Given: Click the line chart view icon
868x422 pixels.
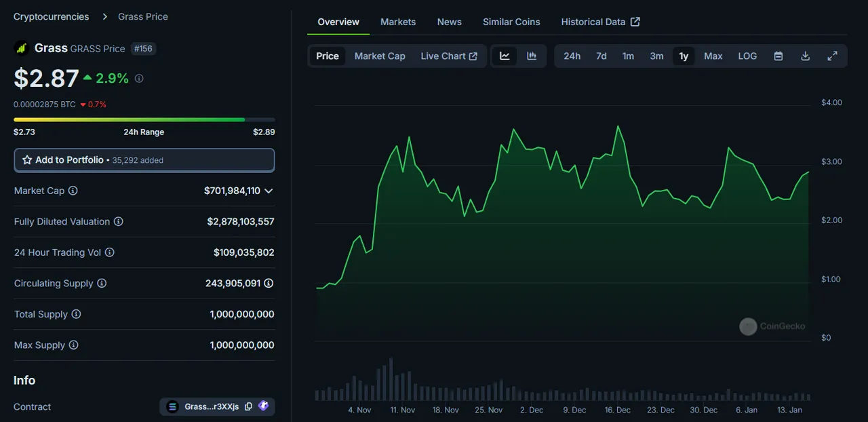Looking at the screenshot, I should coord(505,56).
